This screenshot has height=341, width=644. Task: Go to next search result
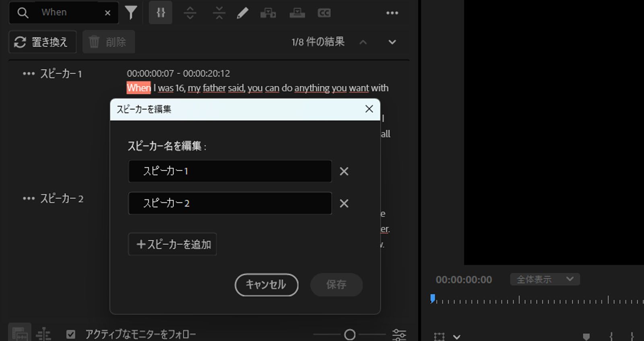pos(392,42)
